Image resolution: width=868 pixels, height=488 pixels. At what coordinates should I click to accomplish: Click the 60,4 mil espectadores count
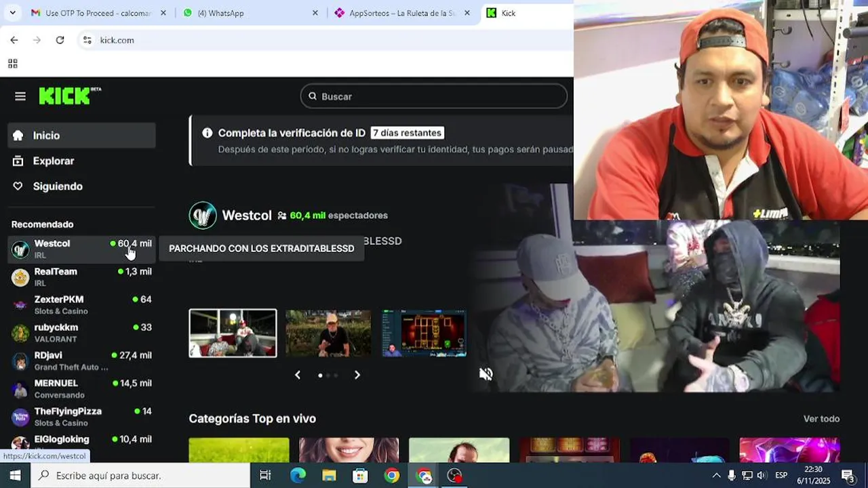(338, 216)
